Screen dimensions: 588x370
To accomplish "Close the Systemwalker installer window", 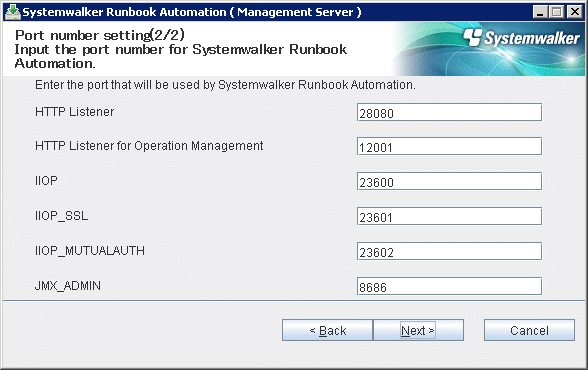I will (x=574, y=12).
